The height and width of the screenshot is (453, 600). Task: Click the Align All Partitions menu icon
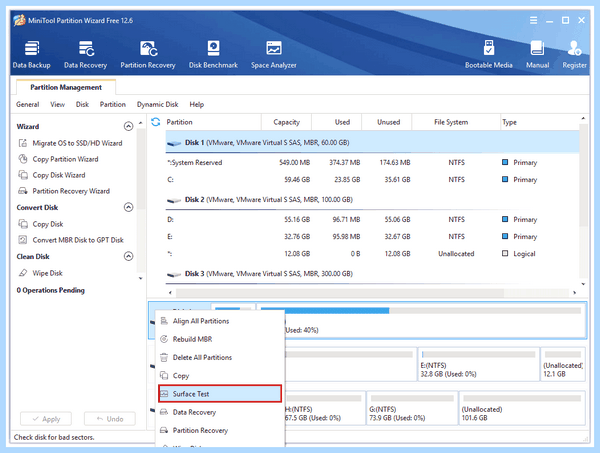tap(164, 321)
